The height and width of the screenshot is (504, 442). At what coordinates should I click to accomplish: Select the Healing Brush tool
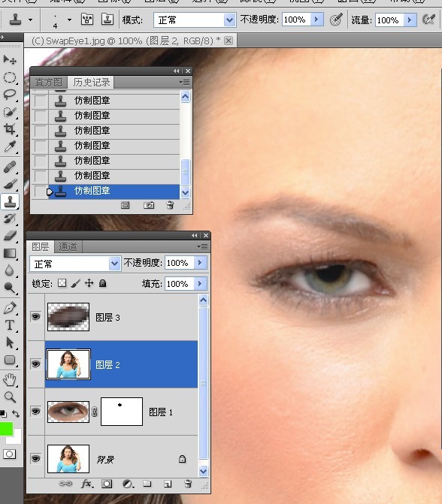10,167
